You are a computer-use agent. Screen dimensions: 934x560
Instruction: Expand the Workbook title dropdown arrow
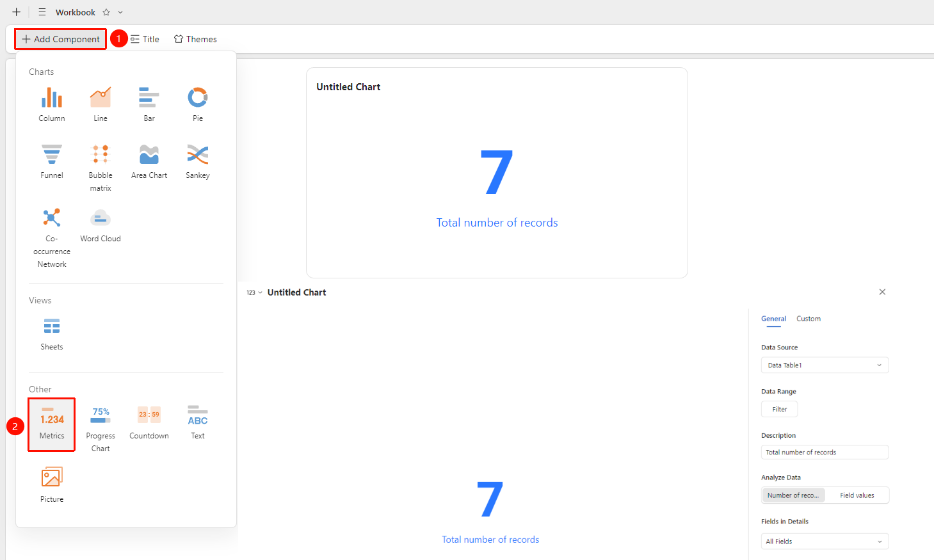120,12
